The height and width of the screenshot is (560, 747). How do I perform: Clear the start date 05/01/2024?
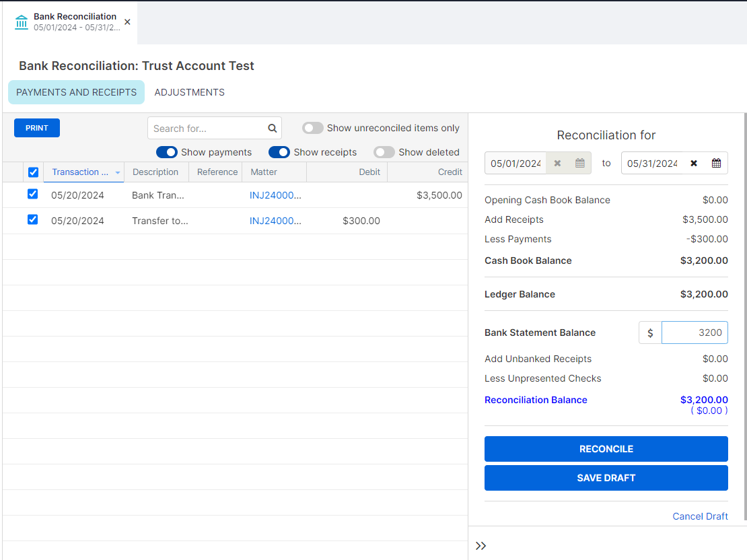(557, 163)
